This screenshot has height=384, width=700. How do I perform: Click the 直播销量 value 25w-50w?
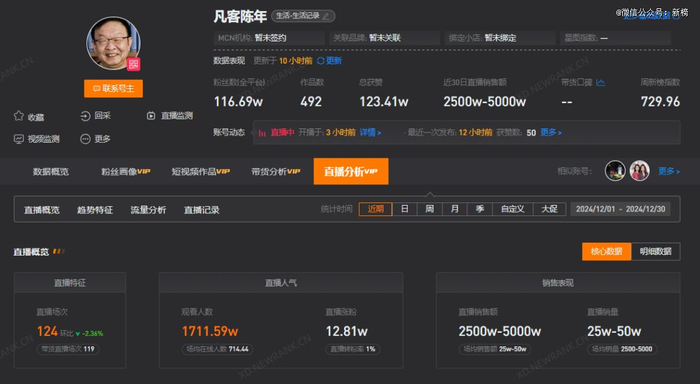614,331
